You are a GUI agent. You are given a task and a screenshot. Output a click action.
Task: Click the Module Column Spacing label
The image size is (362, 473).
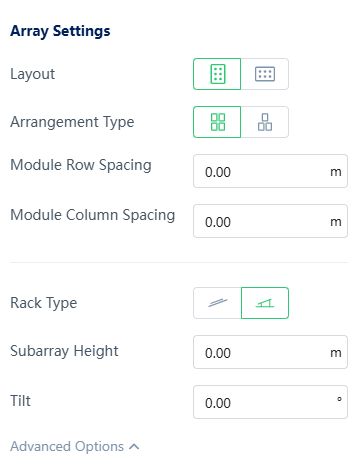pos(92,215)
